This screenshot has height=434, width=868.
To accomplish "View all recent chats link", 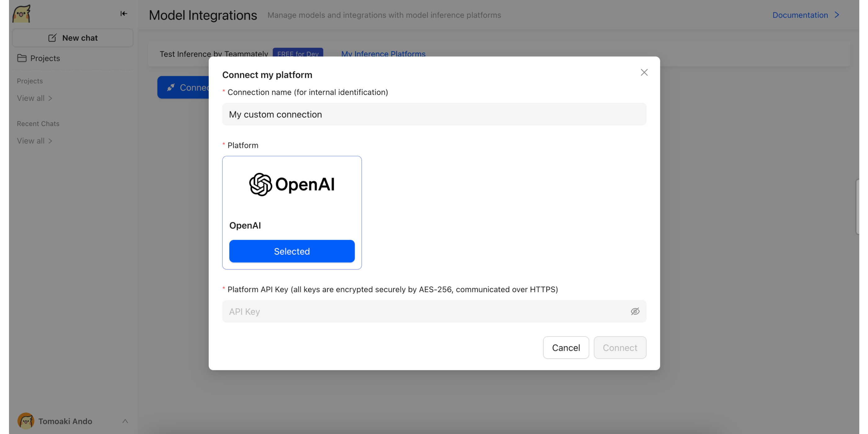I will tap(35, 141).
